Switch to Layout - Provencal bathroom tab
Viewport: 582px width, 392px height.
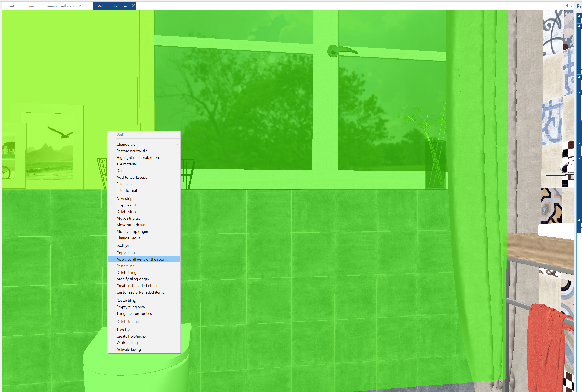[x=55, y=6]
